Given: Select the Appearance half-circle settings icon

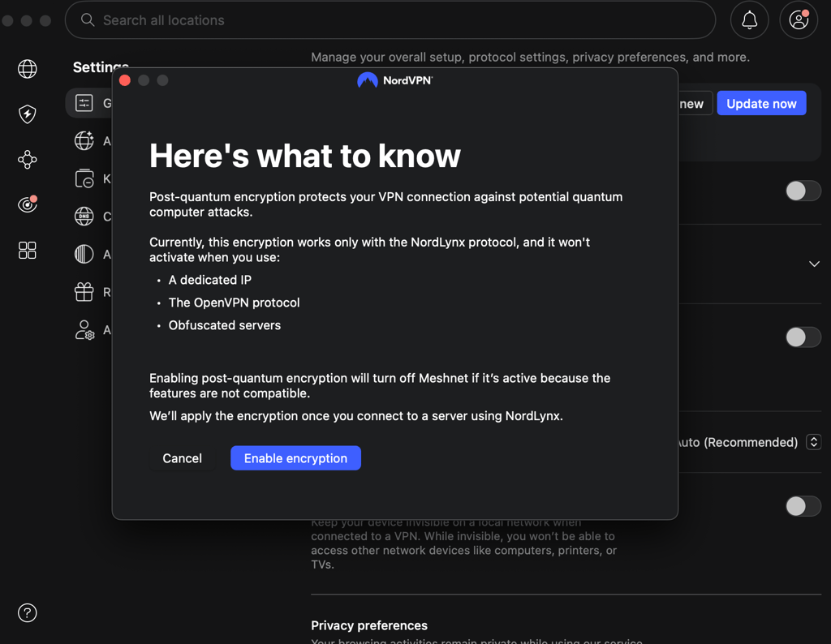Looking at the screenshot, I should pyautogui.click(x=84, y=254).
